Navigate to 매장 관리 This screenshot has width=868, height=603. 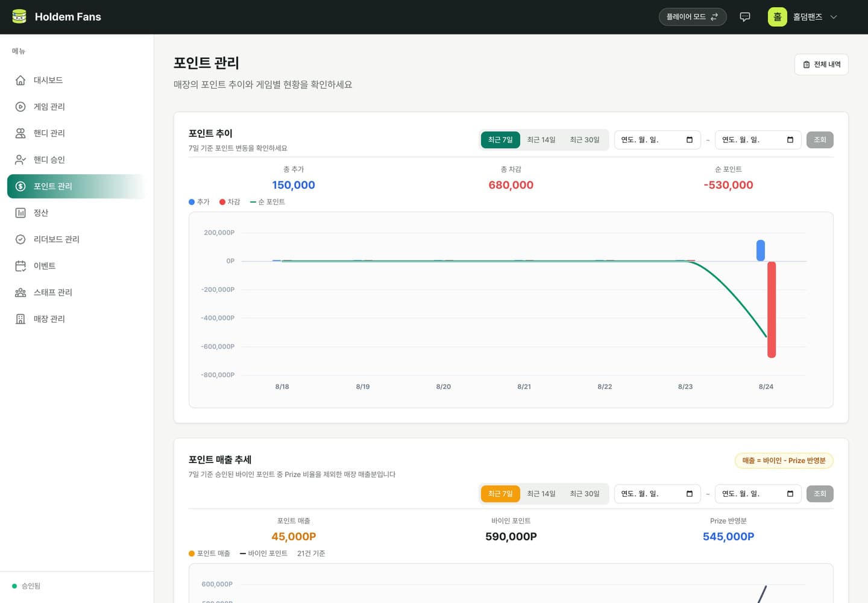(x=77, y=319)
